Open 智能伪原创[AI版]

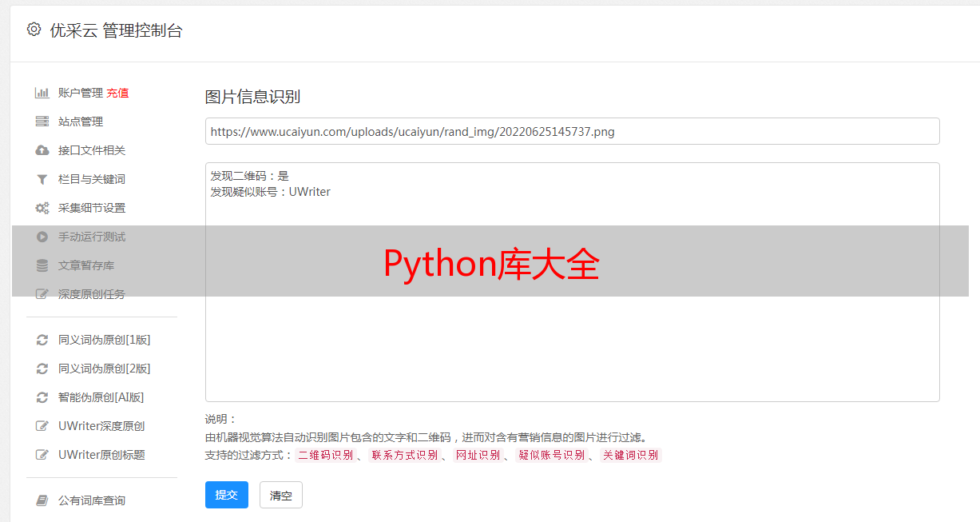coord(101,397)
